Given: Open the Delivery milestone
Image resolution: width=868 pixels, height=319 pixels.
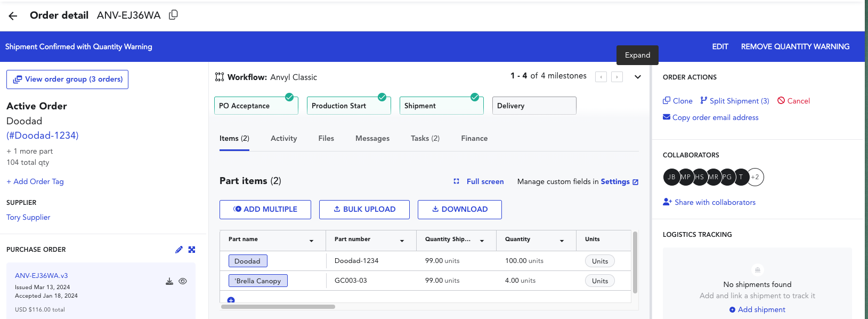Looking at the screenshot, I should tap(534, 106).
